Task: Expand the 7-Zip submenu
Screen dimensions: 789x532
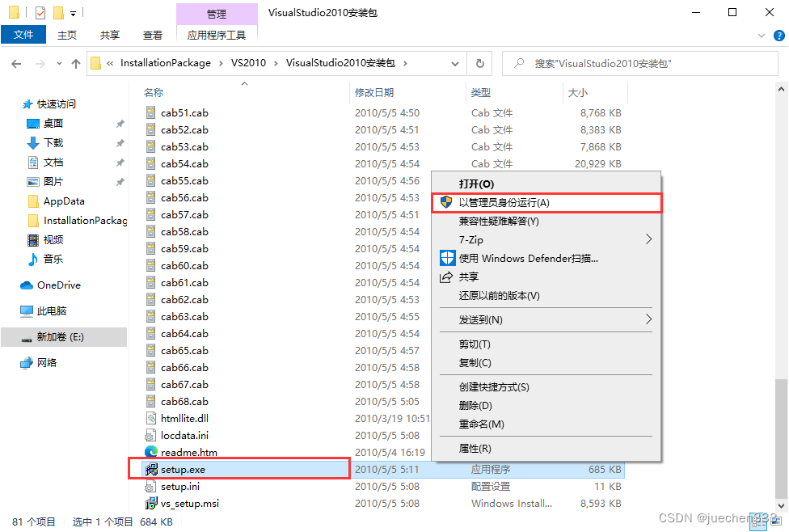Action: coord(546,239)
